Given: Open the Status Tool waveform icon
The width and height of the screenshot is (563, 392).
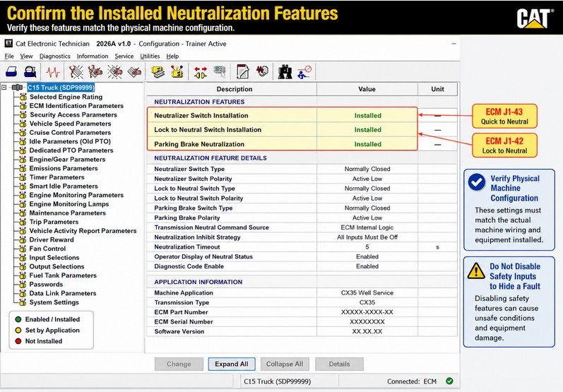Looking at the screenshot, I should coord(53,72).
